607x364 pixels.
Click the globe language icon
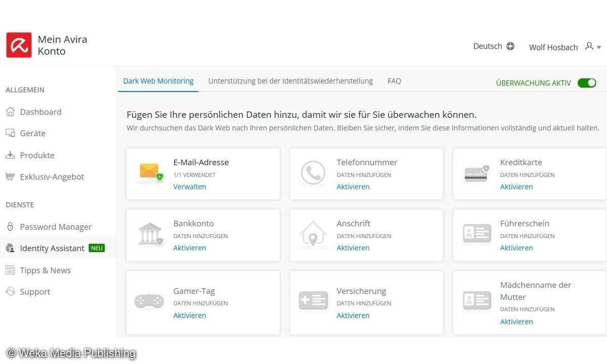(510, 46)
